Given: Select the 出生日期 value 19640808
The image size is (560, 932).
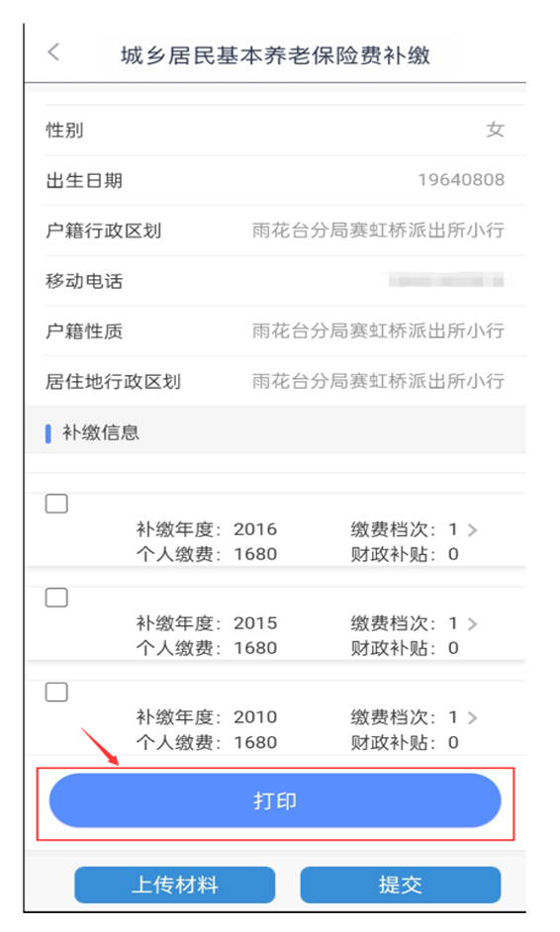Looking at the screenshot, I should tap(461, 179).
